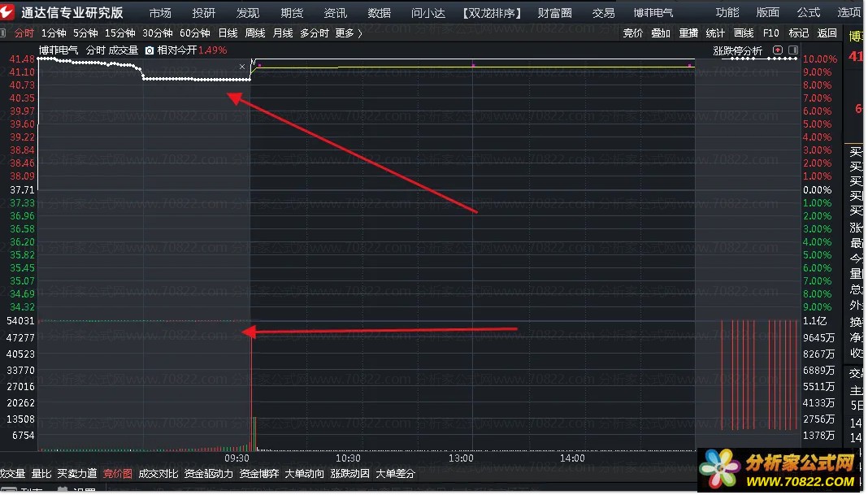This screenshot has height=495, width=868.
Task: Open the 【双龙排序】 menu
Action: pos(492,13)
